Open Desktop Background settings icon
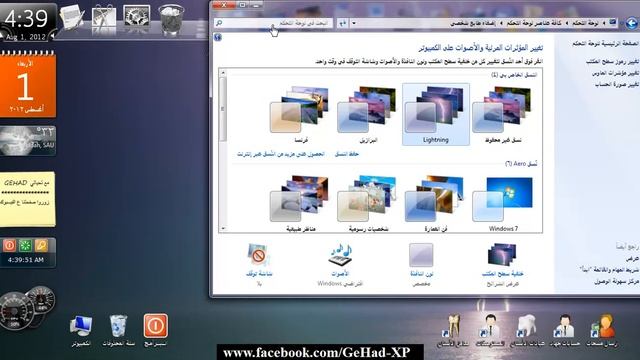 pyautogui.click(x=502, y=255)
